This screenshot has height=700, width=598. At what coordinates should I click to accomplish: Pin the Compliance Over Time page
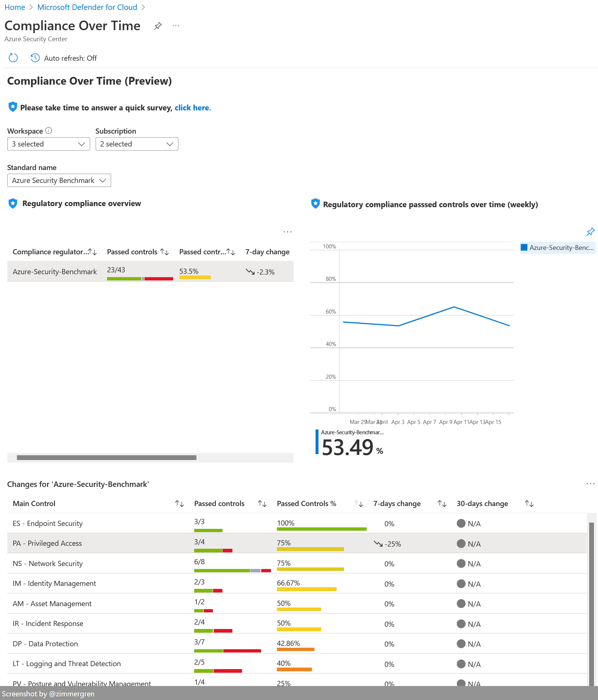click(158, 26)
